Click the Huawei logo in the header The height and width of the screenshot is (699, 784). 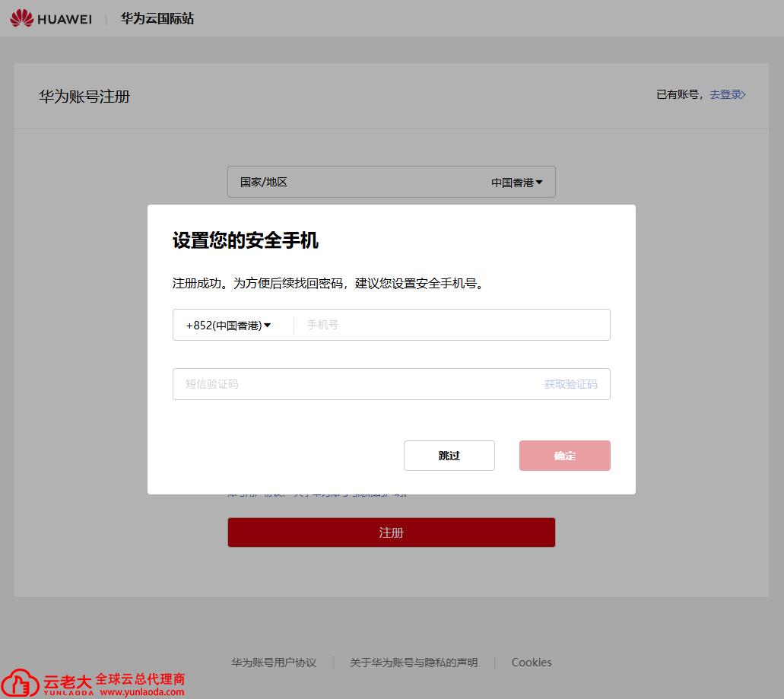pyautogui.click(x=51, y=18)
